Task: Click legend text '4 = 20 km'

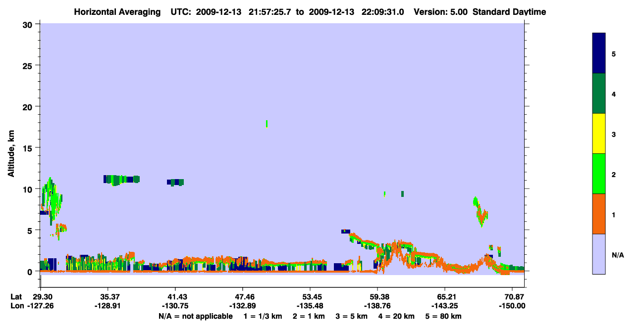Action: (397, 316)
